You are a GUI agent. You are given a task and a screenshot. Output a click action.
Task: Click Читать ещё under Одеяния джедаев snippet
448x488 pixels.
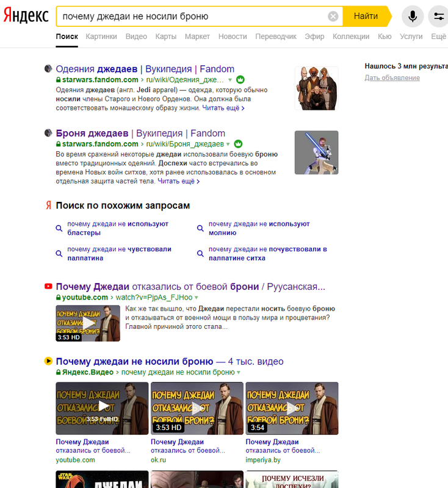click(x=223, y=108)
